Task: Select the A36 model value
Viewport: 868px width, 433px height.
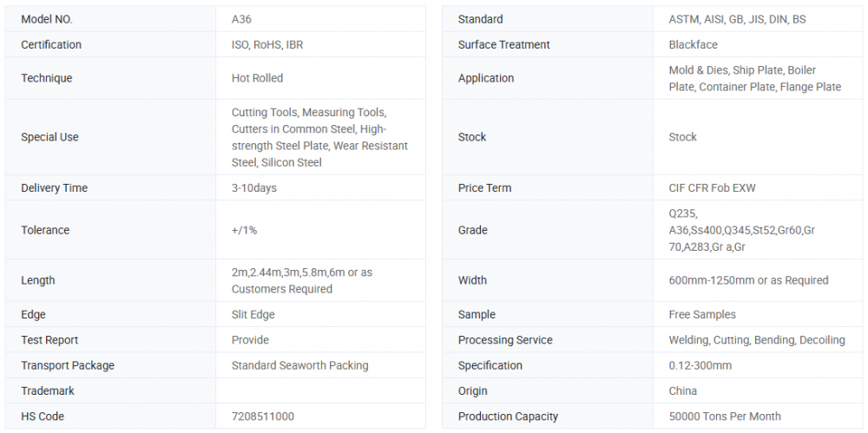Action: point(241,19)
